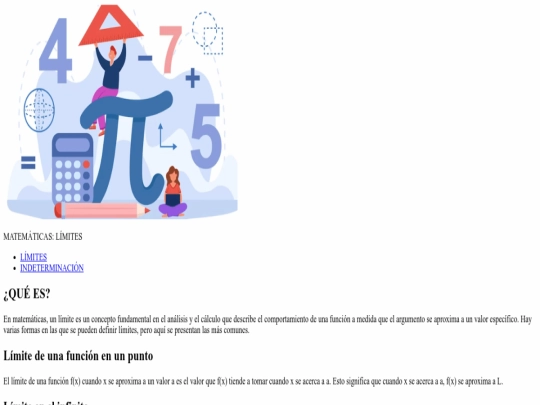Click the ¿QUÉ ES? heading

click(27, 294)
